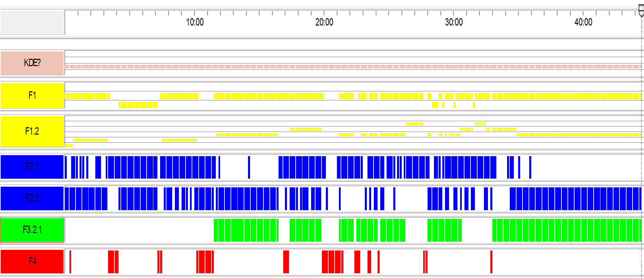Click the empty gray box beside ruler

(32, 22)
